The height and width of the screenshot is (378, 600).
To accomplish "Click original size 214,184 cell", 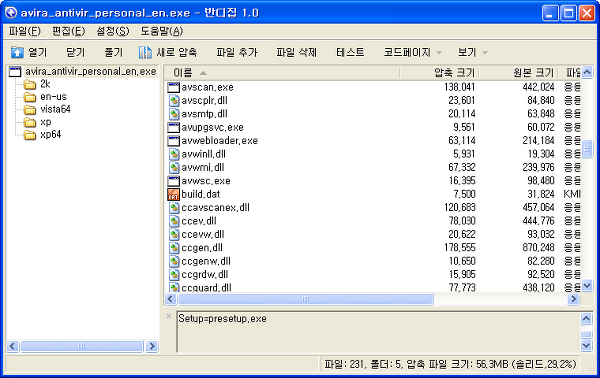I will [x=538, y=141].
